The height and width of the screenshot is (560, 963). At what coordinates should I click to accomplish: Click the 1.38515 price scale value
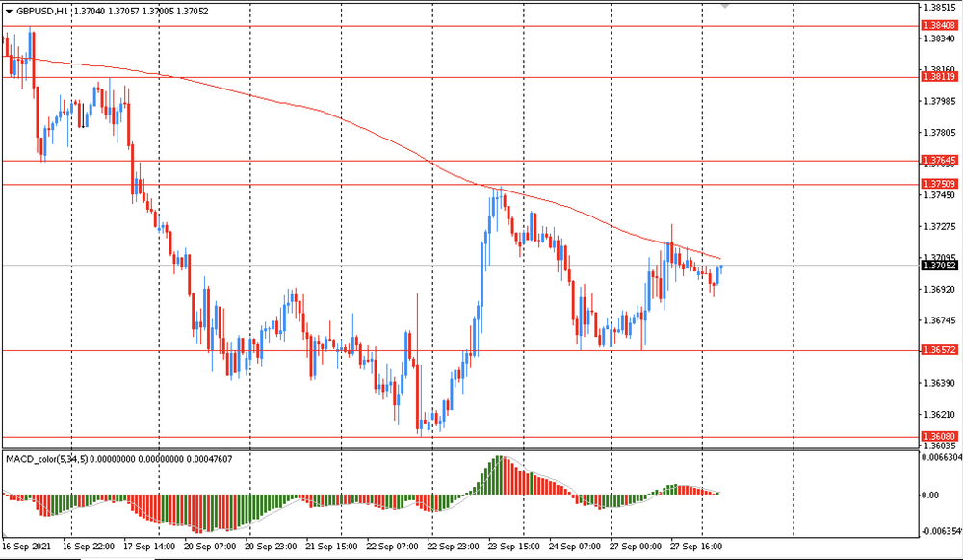[940, 8]
